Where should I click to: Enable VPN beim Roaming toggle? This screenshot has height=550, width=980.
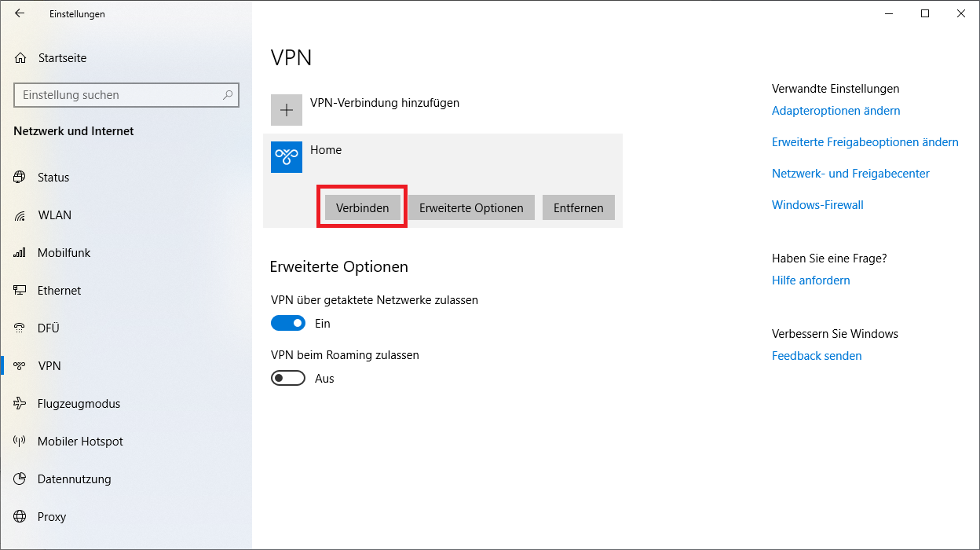point(288,378)
